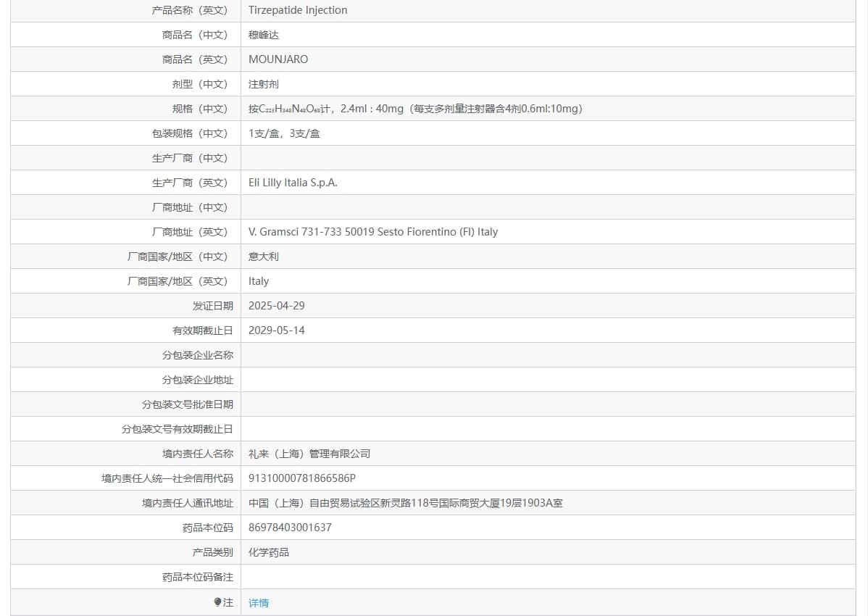
Task: Select manufacturer Eli Lilly Italia S.p.A.
Action: point(293,183)
